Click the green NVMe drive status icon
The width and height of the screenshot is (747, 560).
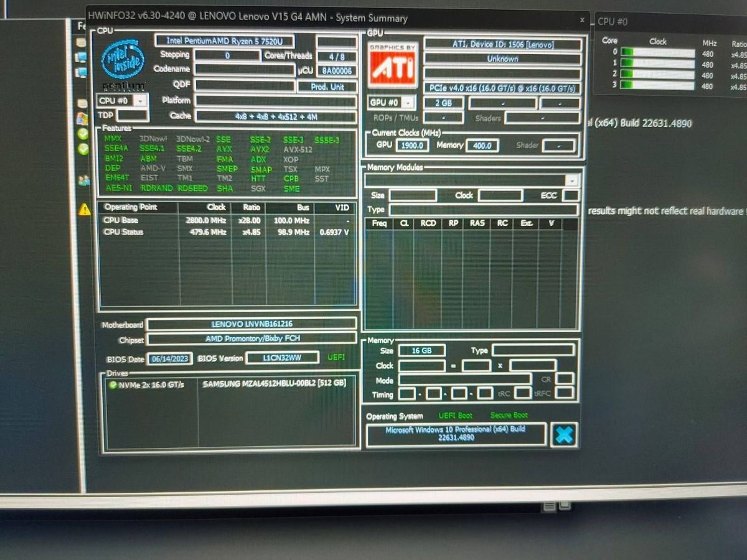(113, 385)
